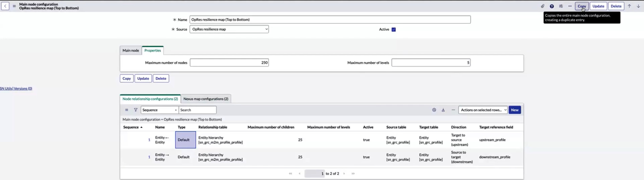Screen dimensions: 644x180
Task: Open the form context menu hamburger icon
Action: (x=14, y=6)
